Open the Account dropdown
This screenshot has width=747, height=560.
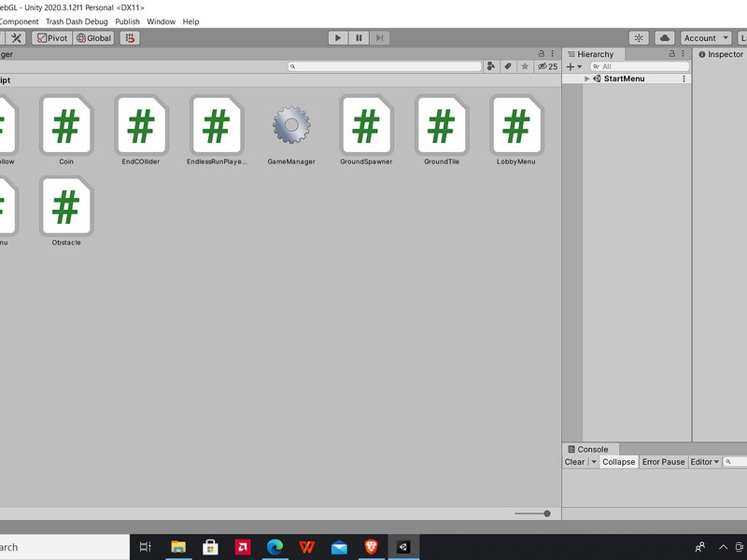coord(706,38)
